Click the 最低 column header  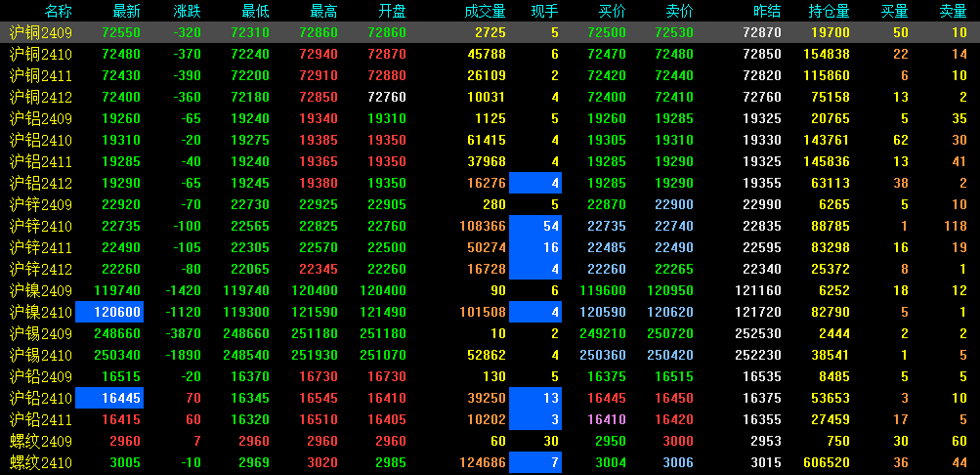click(256, 11)
